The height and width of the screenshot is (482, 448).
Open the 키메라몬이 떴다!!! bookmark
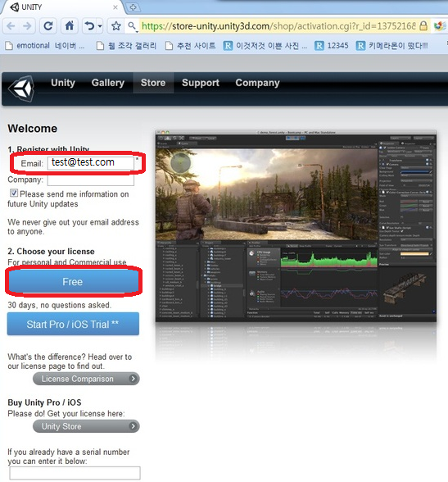(391, 46)
